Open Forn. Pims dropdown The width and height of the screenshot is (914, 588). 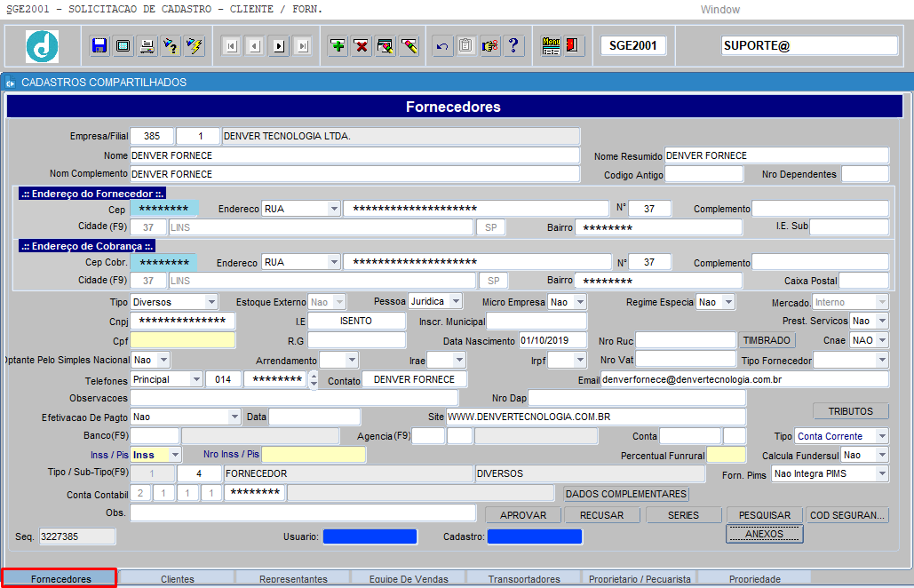882,473
